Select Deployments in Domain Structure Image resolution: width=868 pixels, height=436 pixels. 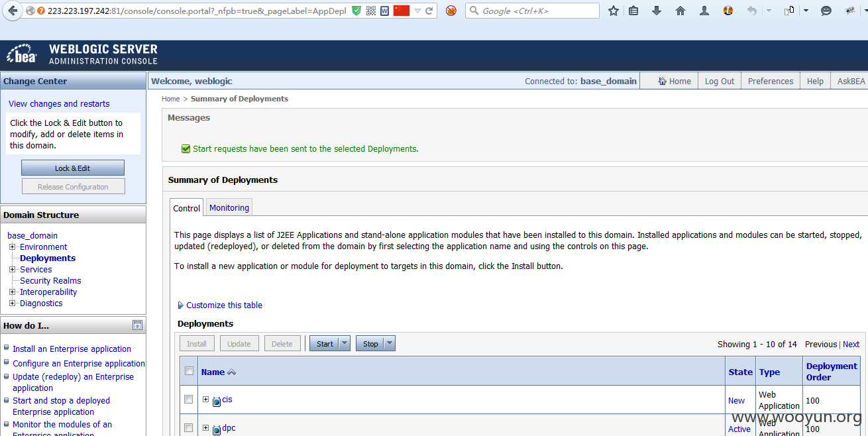click(48, 258)
